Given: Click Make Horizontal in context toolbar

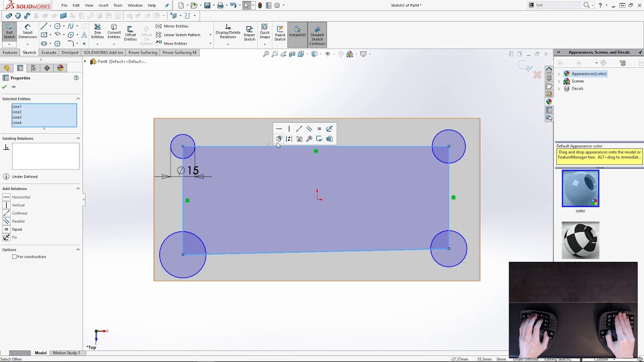Looking at the screenshot, I should pos(279,129).
